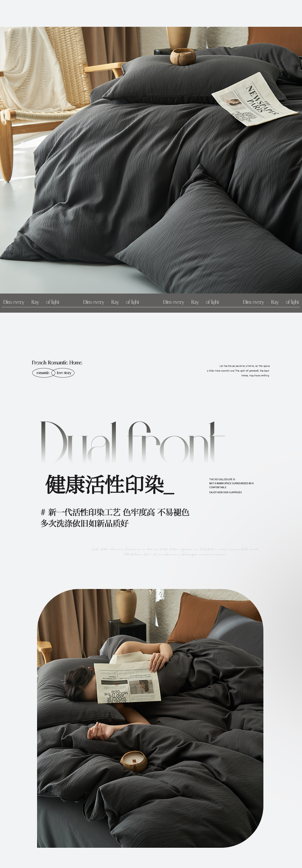Viewport: 302px width, 868px height.
Task: Select the "romantic" oval badge
Action: tap(43, 373)
